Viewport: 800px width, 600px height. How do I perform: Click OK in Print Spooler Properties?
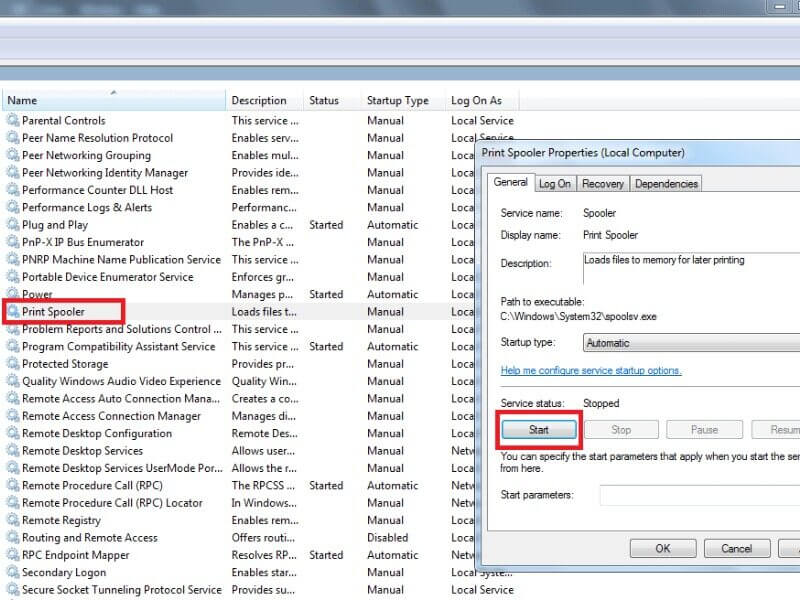[x=662, y=548]
